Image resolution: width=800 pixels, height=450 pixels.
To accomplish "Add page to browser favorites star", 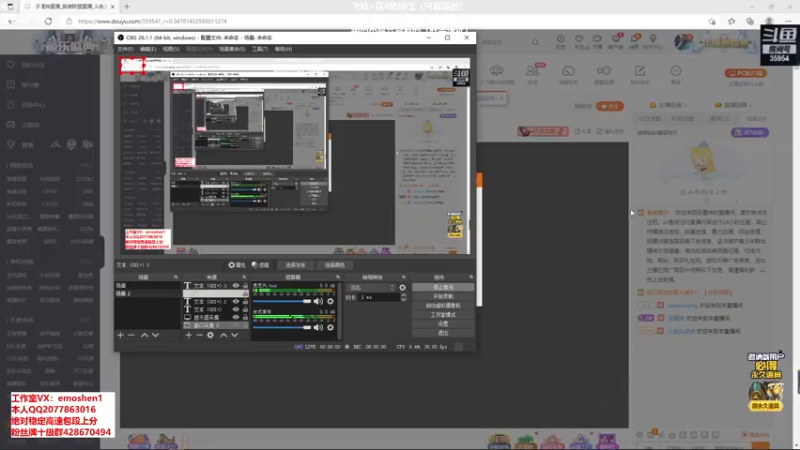I will [712, 21].
